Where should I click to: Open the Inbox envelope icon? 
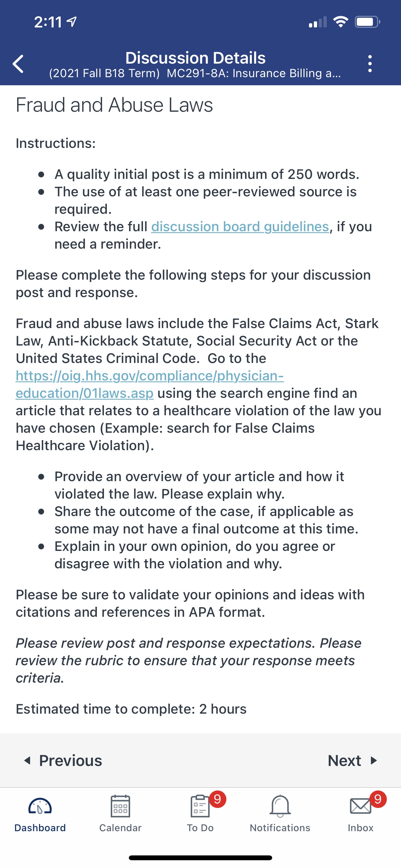(360, 806)
